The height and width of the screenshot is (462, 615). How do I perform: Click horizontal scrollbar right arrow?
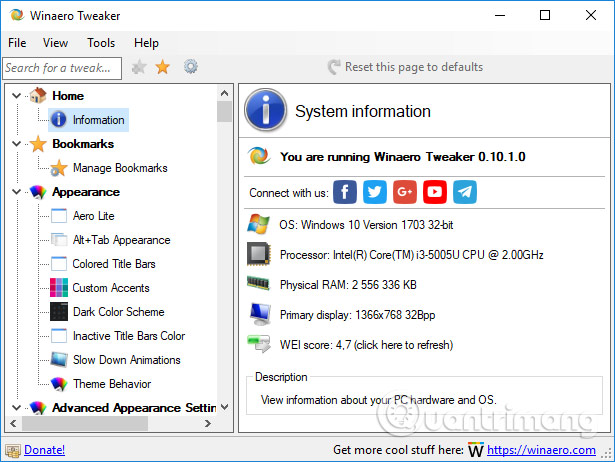208,423
